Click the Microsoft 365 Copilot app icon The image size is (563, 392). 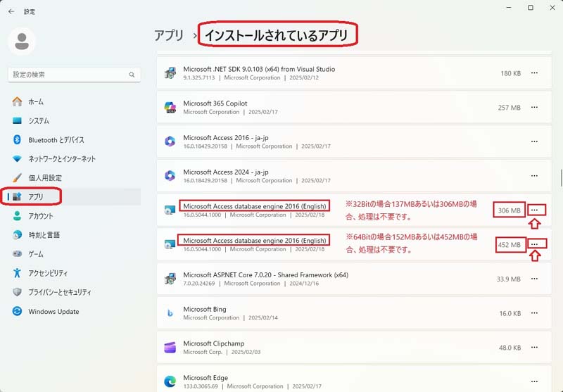(170, 108)
